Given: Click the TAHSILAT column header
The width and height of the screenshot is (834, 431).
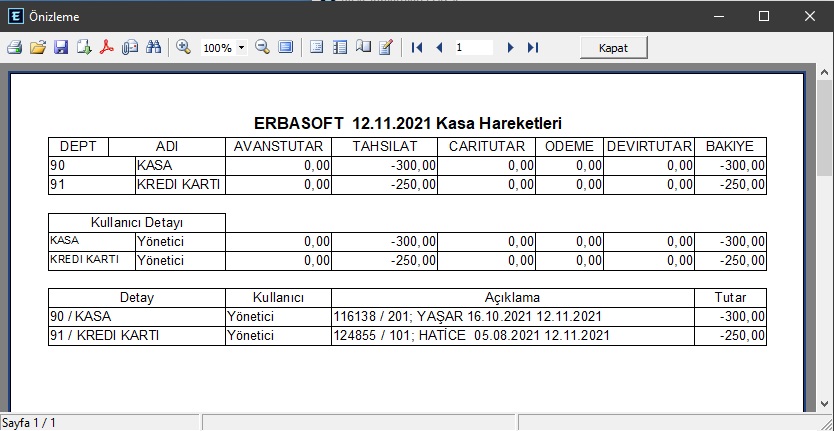Looking at the screenshot, I should click(x=385, y=147).
